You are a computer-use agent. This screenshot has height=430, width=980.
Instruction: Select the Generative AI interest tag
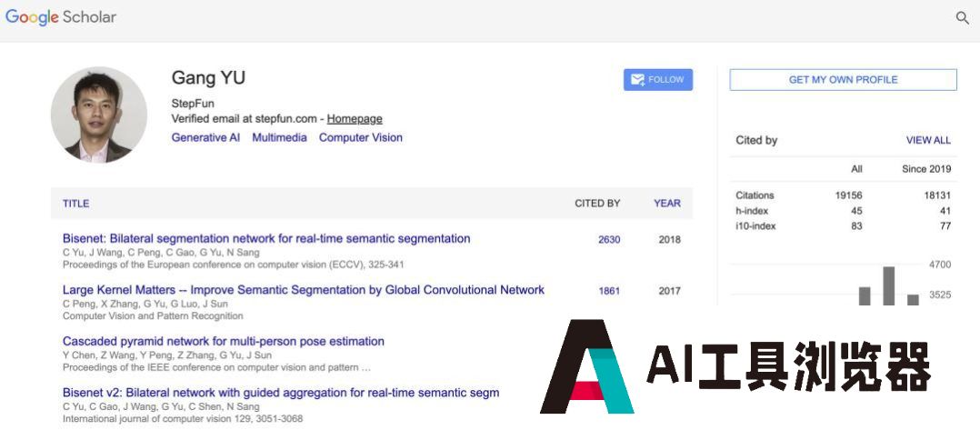pos(205,137)
